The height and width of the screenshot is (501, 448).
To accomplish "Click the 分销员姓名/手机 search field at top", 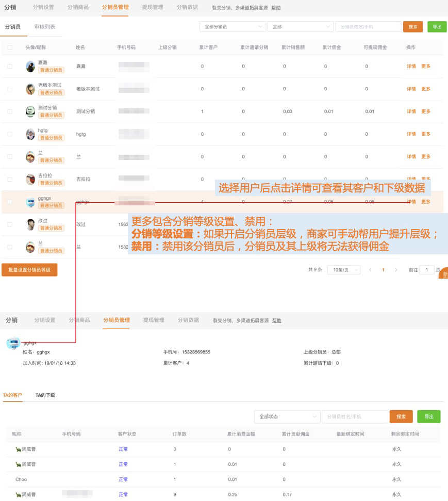I will [368, 27].
